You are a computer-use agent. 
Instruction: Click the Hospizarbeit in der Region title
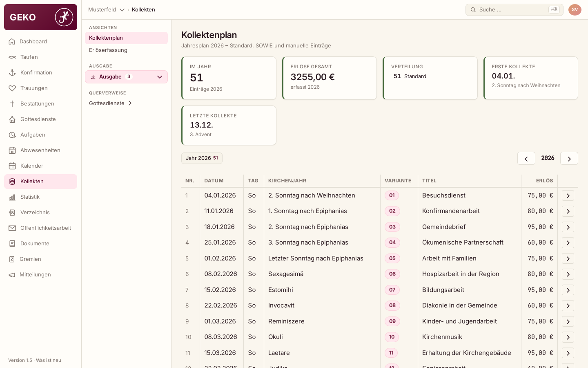(461, 274)
